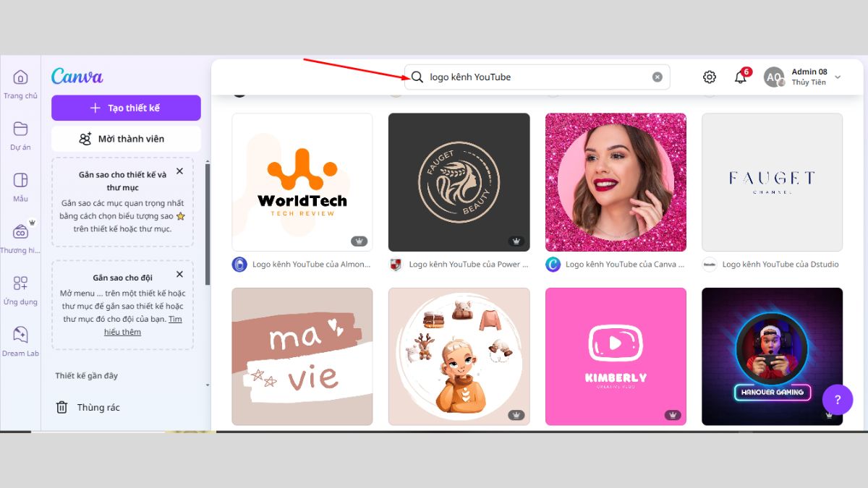Screen dimensions: 868x488
Task: Open Mẫu templates icon in sidebar
Action: click(20, 180)
